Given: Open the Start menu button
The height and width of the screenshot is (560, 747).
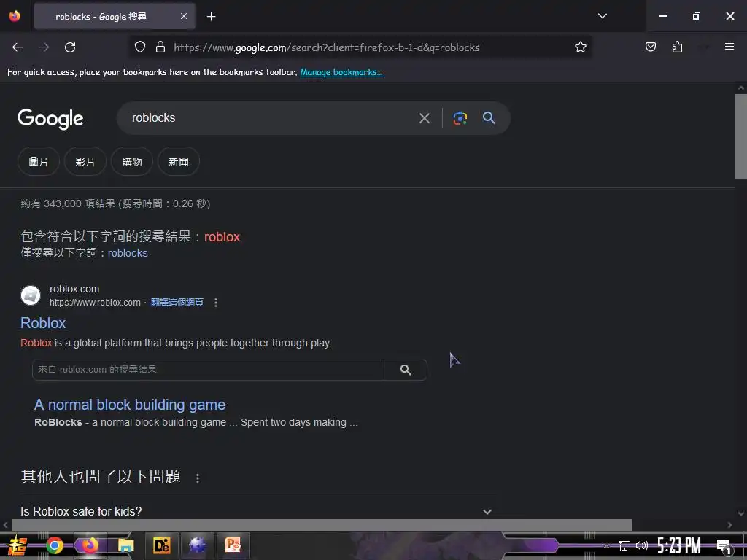Looking at the screenshot, I should point(18,545).
